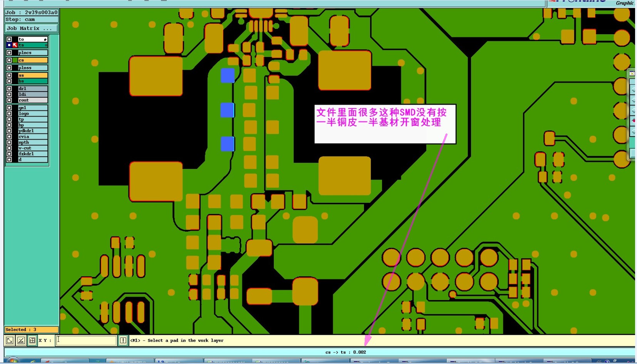This screenshot has height=364, width=637.
Task: Click the 'Selected : 3' status label
Action: point(31,330)
